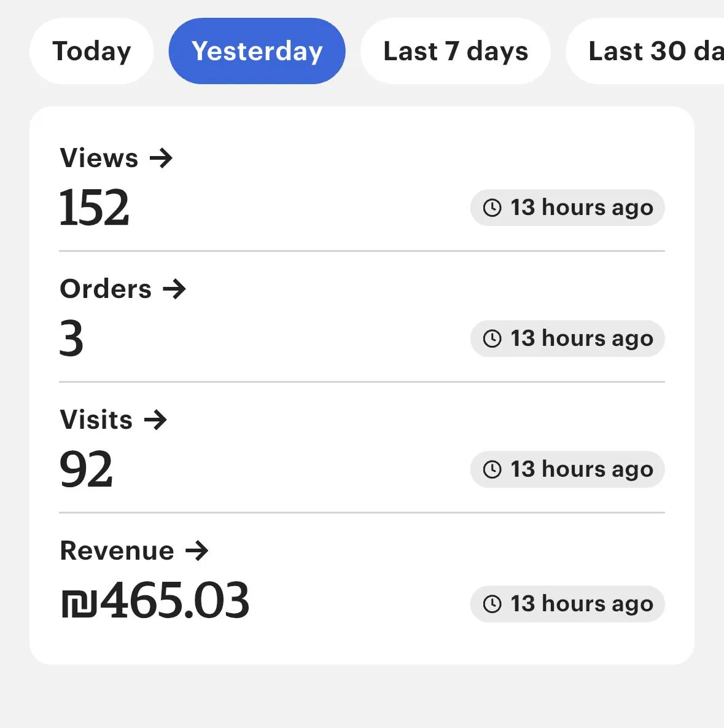Viewport: 724px width, 728px height.
Task: Click the arrow icon beside Orders
Action: click(174, 289)
